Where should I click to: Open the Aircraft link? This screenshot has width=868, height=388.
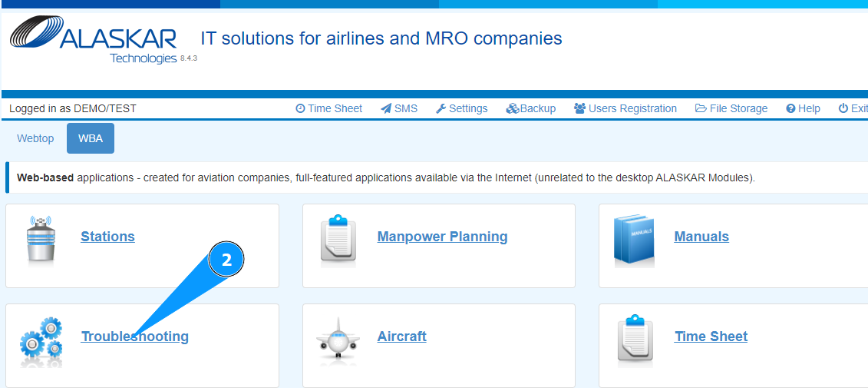pyautogui.click(x=401, y=337)
